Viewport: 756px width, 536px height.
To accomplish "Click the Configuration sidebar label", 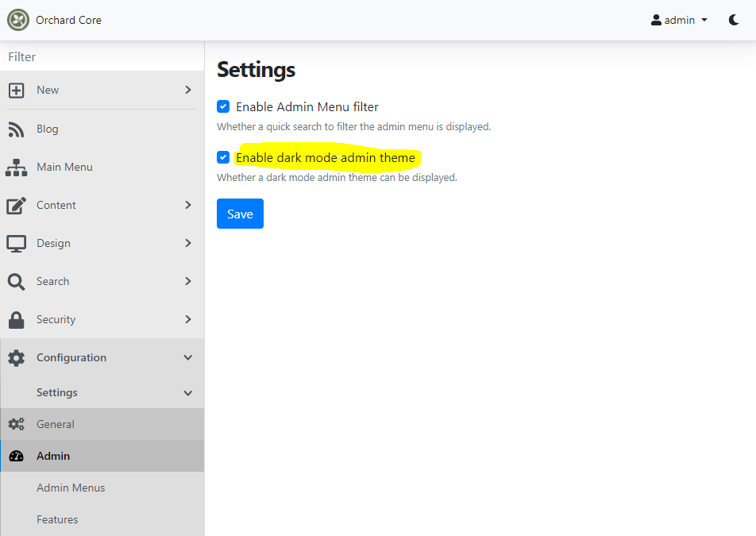I will coord(71,357).
